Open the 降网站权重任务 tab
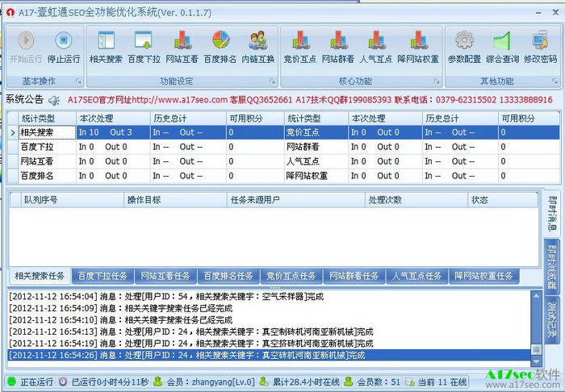The width and height of the screenshot is (565, 392). (484, 276)
